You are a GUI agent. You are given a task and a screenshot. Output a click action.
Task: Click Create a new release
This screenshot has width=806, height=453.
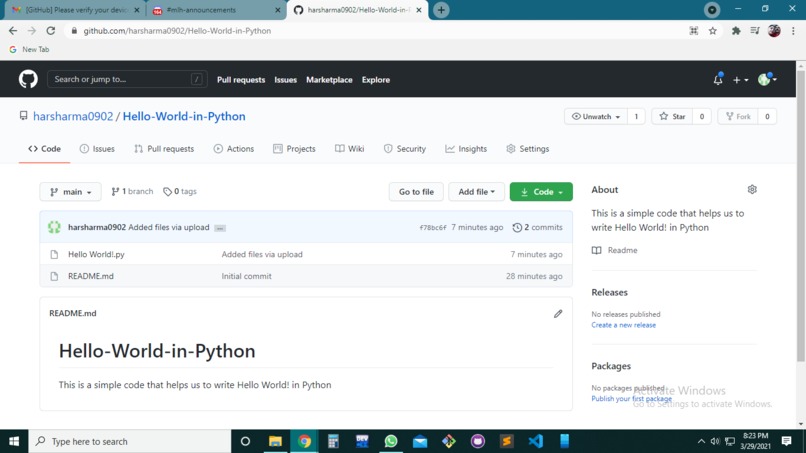[624, 325]
